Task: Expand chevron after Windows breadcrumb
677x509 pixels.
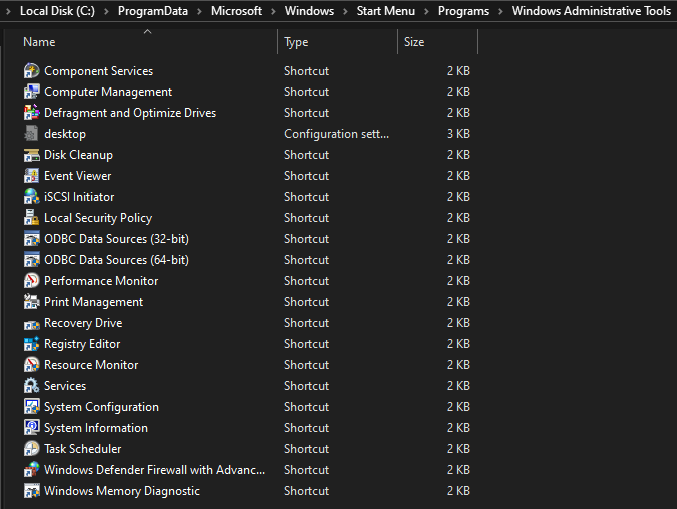Action: click(x=345, y=11)
